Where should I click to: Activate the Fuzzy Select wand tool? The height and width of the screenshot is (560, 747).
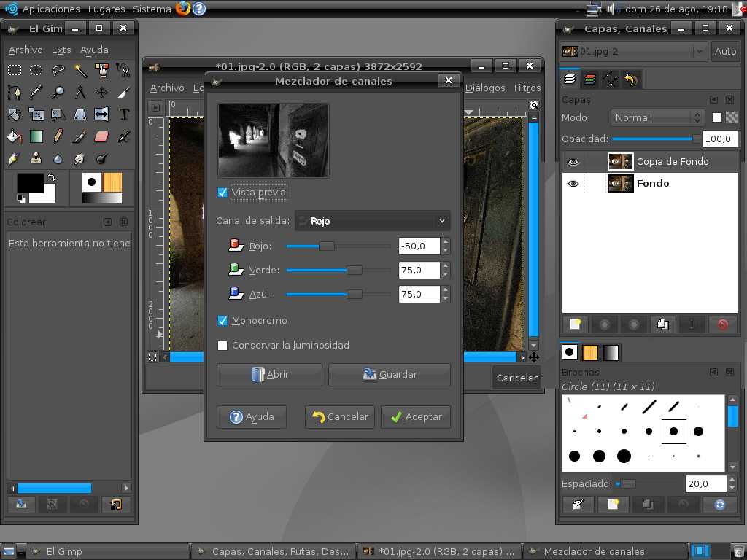point(80,71)
